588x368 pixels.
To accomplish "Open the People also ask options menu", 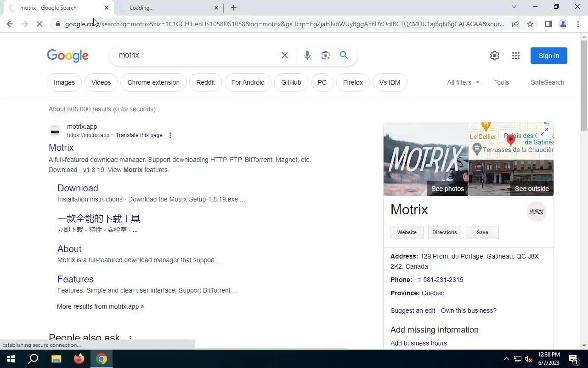I will pos(130,338).
